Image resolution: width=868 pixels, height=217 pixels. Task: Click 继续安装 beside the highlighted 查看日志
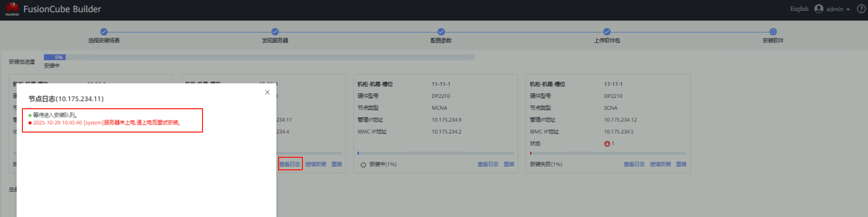click(x=315, y=164)
